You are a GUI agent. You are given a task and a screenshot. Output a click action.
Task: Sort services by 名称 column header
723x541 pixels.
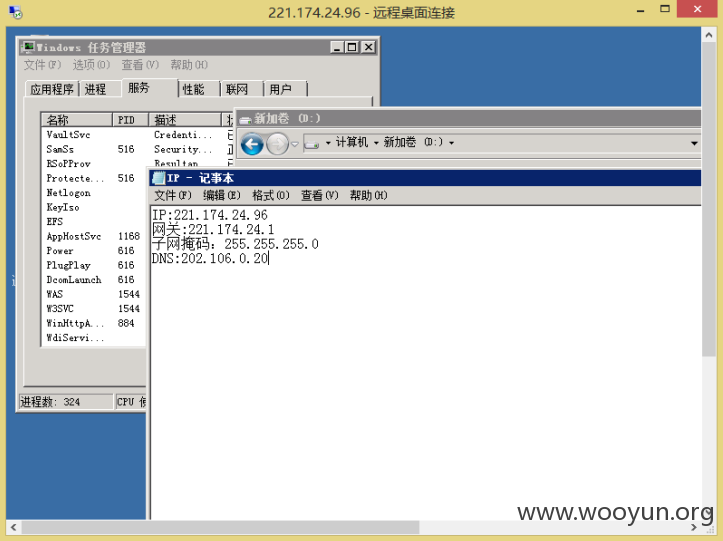(x=77, y=120)
